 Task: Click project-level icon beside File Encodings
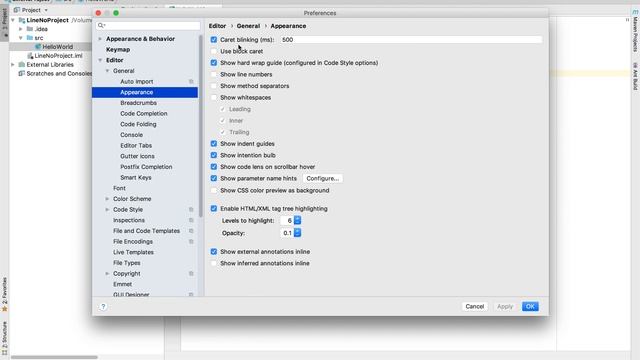coord(191,242)
